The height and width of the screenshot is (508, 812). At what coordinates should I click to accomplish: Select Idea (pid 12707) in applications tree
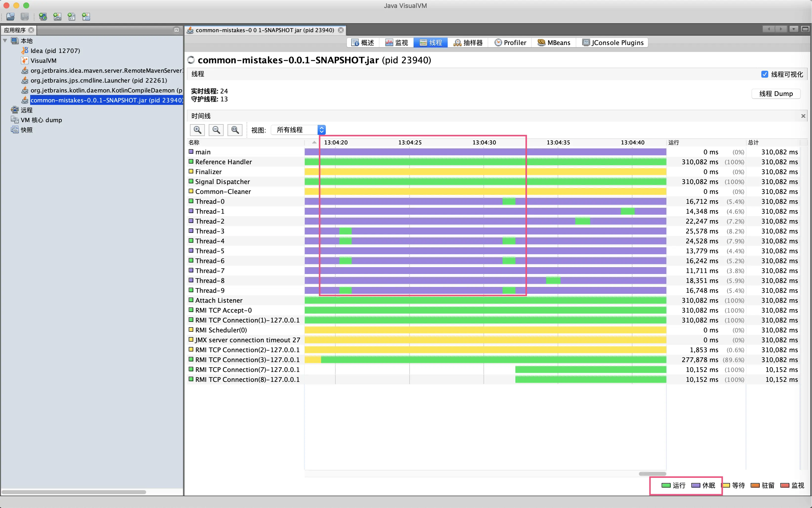coord(55,51)
